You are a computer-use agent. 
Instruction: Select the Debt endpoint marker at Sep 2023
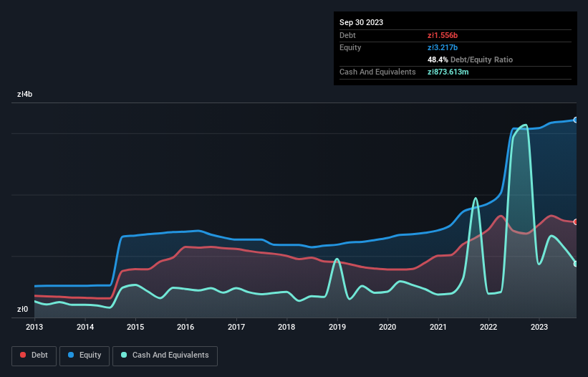tap(576, 222)
